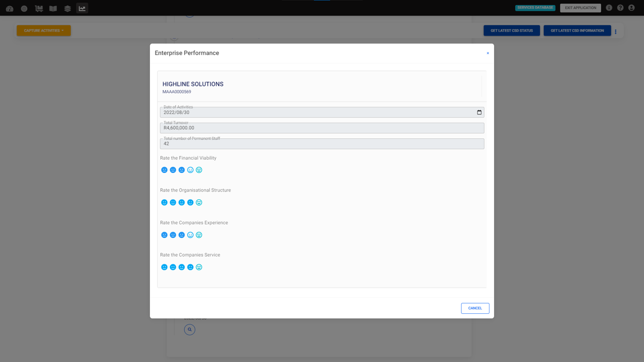Select the target icon in the navigation bar
Image resolution: width=644 pixels, height=362 pixels.
[23, 8]
